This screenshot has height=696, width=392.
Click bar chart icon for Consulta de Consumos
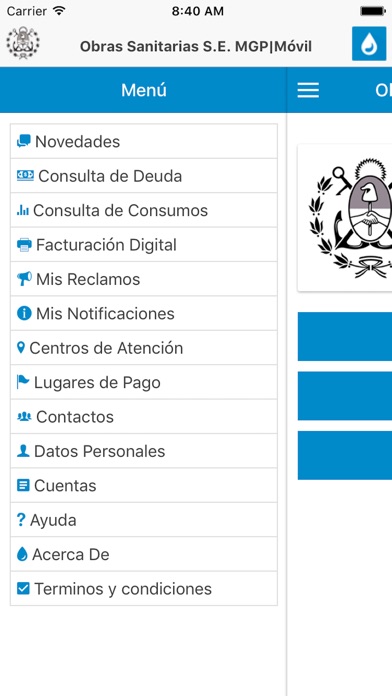coord(23,210)
